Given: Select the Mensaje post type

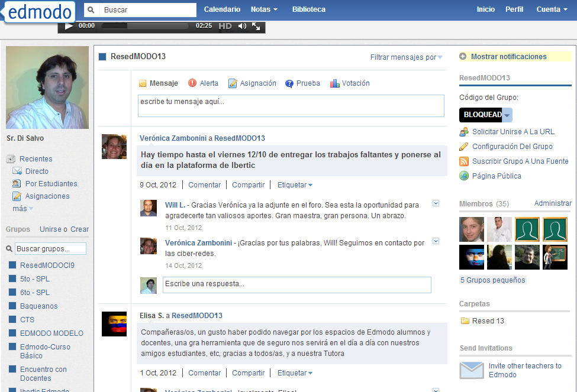Looking at the screenshot, I should [159, 83].
